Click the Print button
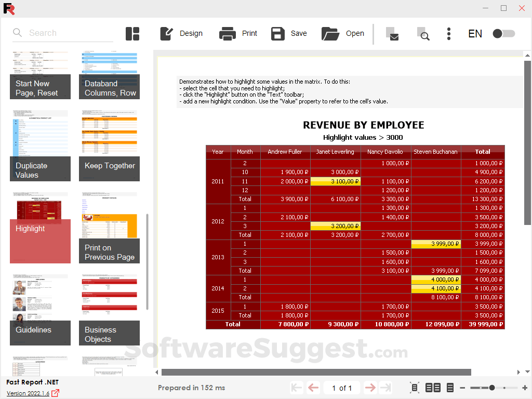 coord(238,33)
